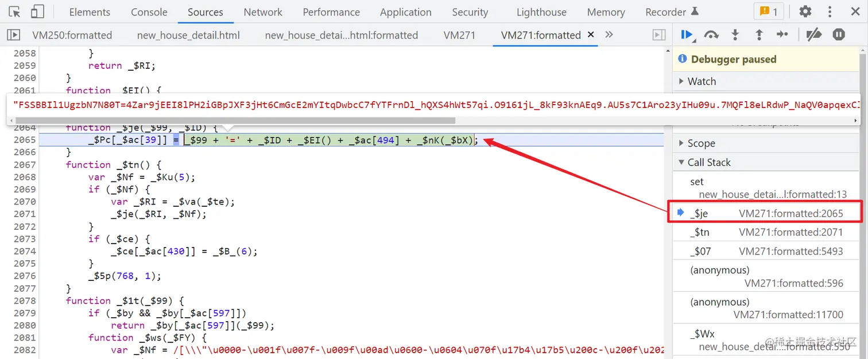Open the DevTools settings gear
868x359 pixels.
[x=805, y=11]
